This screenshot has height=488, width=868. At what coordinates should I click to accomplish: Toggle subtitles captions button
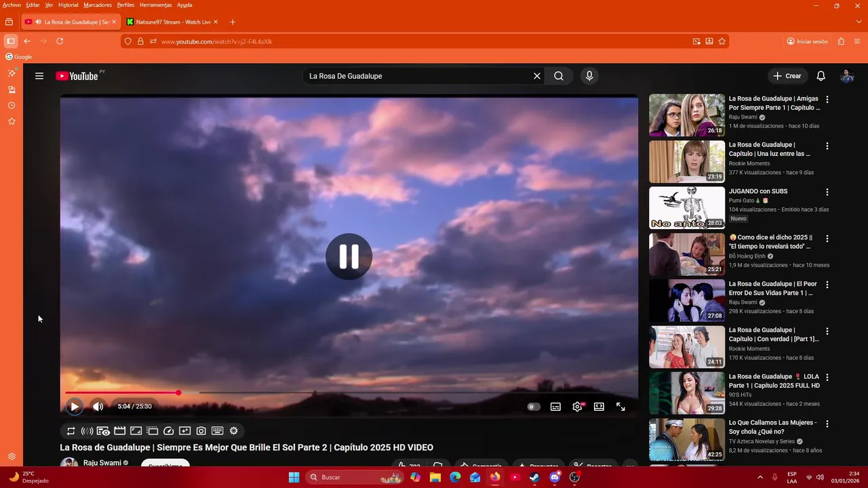pos(555,407)
